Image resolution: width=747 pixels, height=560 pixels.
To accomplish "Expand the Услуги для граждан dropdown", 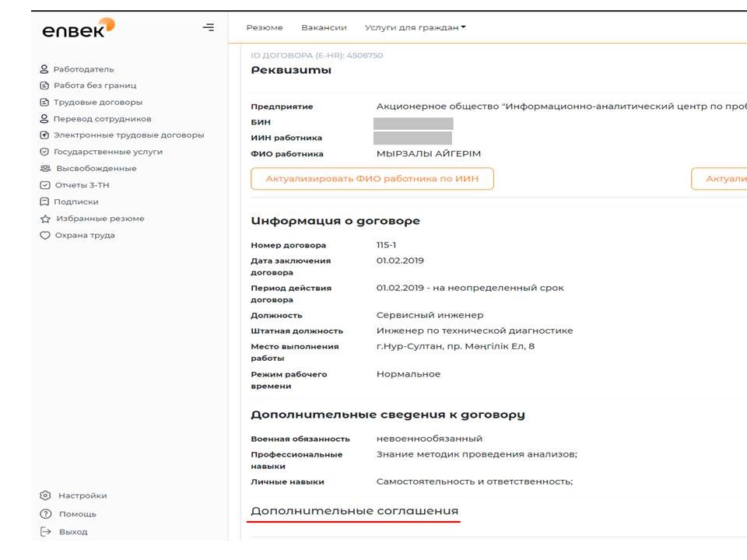I will 415,28.
